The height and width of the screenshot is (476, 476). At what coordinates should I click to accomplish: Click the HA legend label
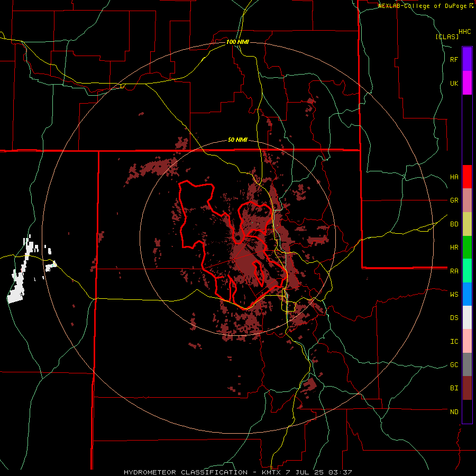pyautogui.click(x=454, y=177)
